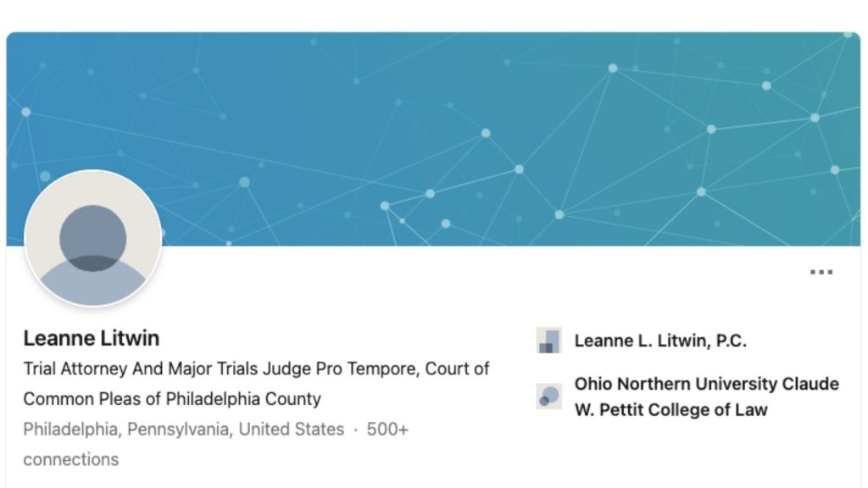Click the 'Philadelphia, Pennsylvania' location text
868x488 pixels.
[126, 430]
